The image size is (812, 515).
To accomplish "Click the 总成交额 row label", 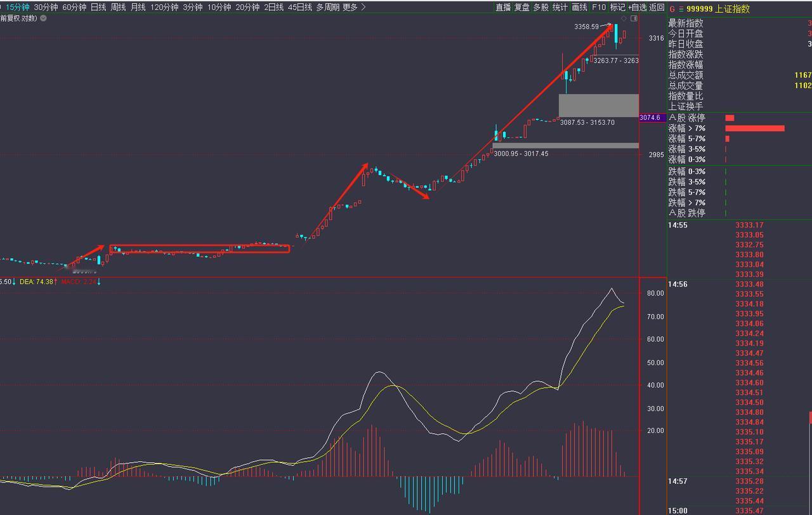I will [x=686, y=75].
